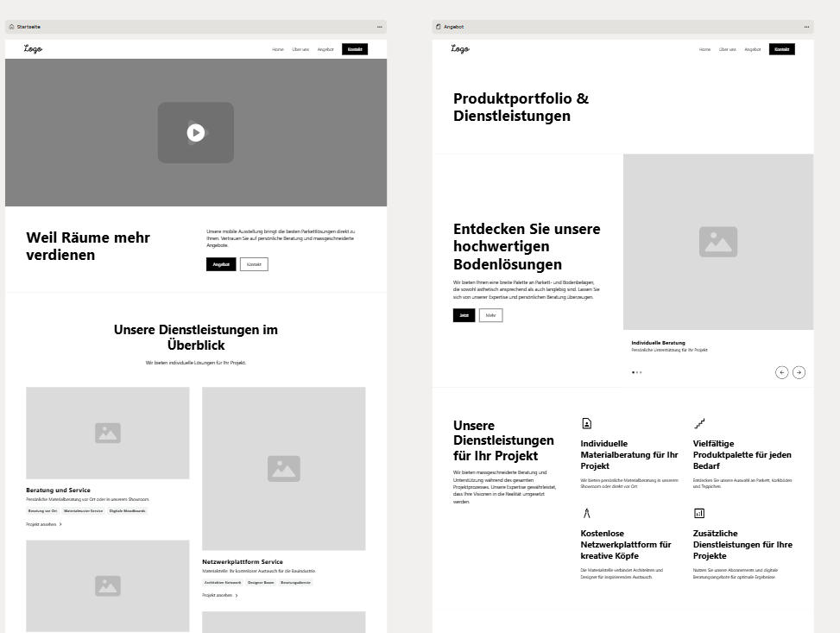Open the Angebot frame options menu
The height and width of the screenshot is (633, 840).
806,27
